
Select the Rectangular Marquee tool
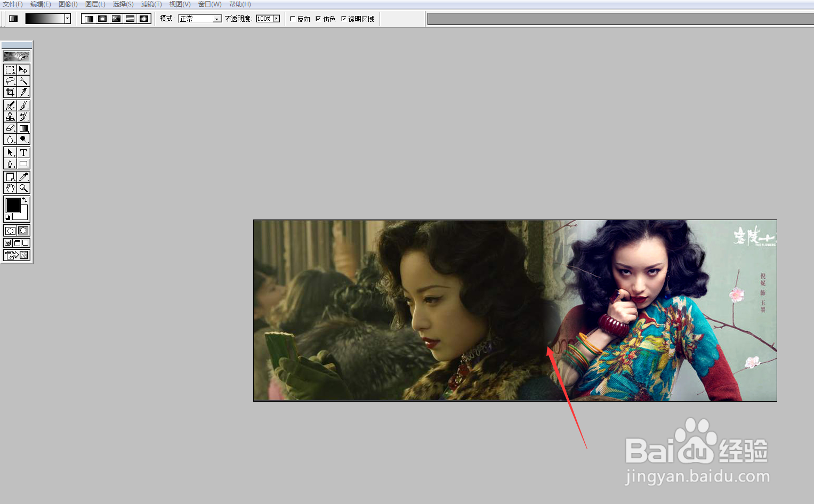10,70
